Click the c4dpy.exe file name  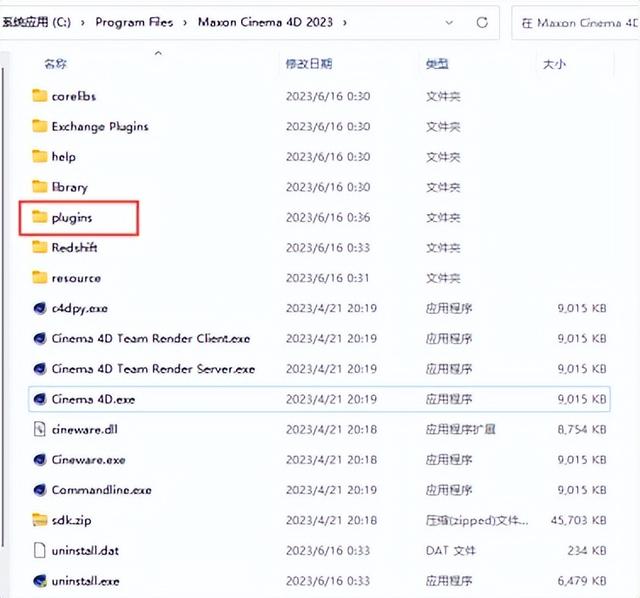pyautogui.click(x=80, y=309)
